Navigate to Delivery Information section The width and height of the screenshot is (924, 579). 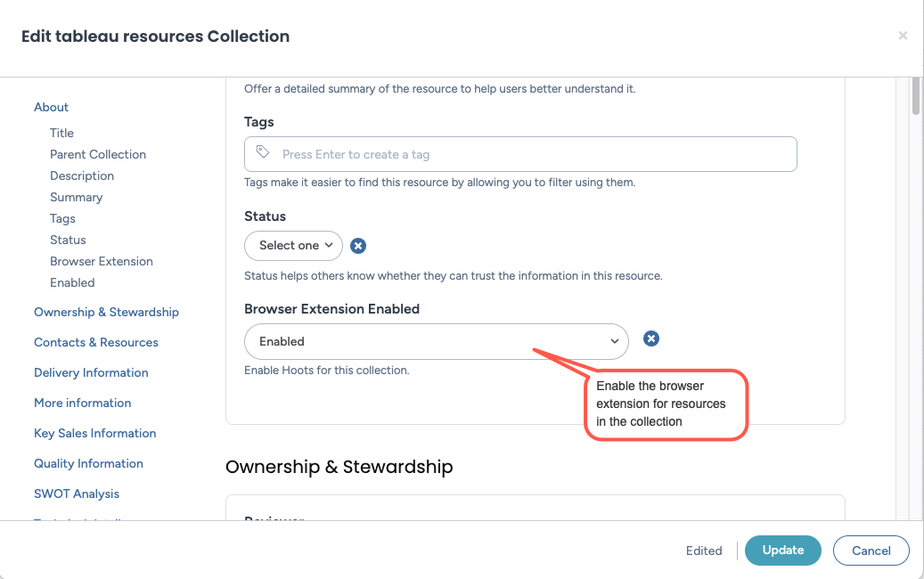coord(91,372)
